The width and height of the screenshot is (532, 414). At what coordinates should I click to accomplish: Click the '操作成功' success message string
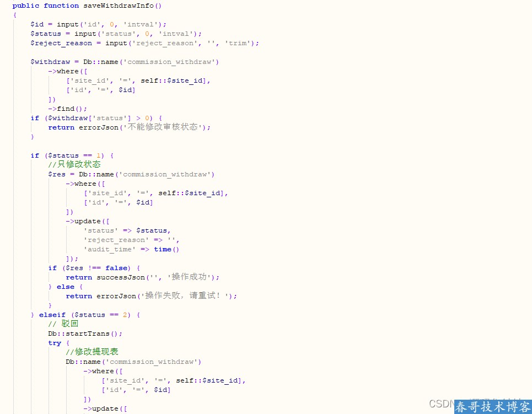point(189,277)
